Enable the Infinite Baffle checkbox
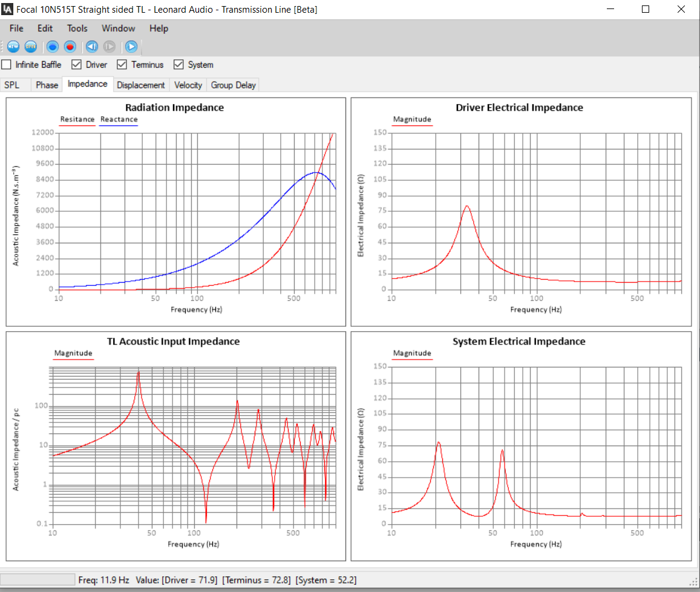 (6, 65)
